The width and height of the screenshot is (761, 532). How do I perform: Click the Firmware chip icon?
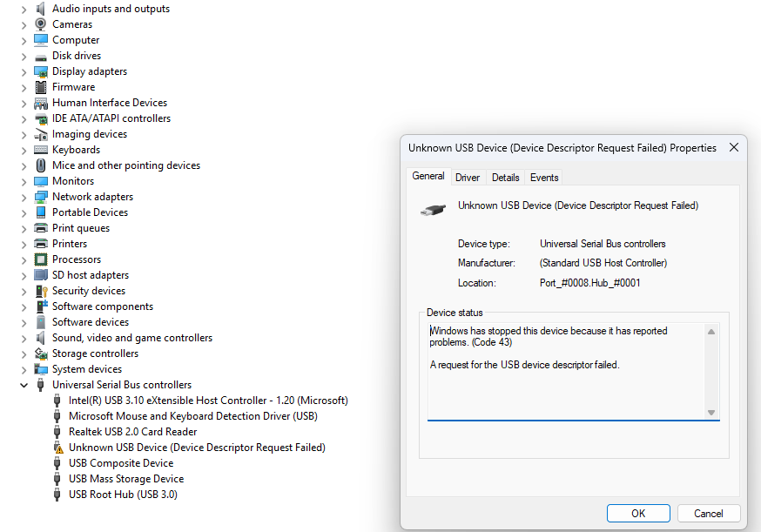click(41, 87)
